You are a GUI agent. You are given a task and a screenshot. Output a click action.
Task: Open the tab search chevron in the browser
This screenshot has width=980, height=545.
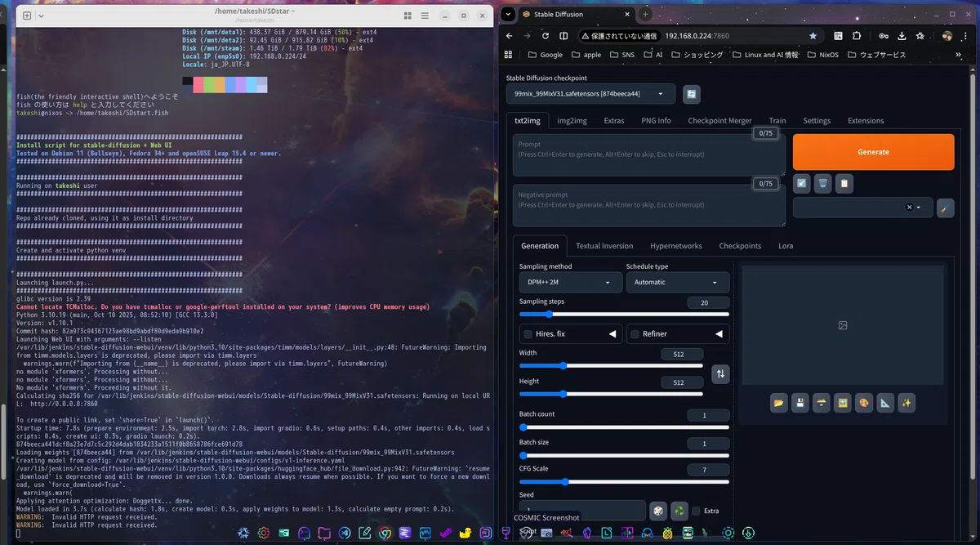[x=508, y=14]
